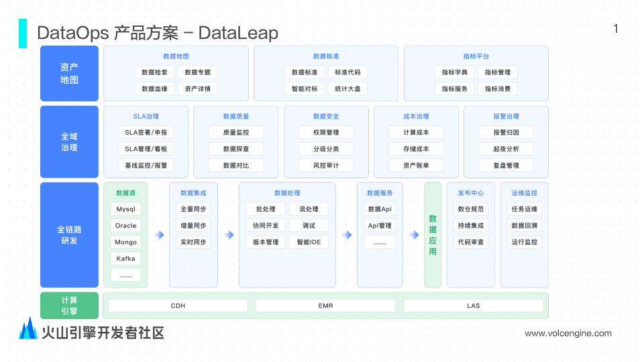Click the CDH engine bar
The image size is (644, 362).
coord(178,306)
